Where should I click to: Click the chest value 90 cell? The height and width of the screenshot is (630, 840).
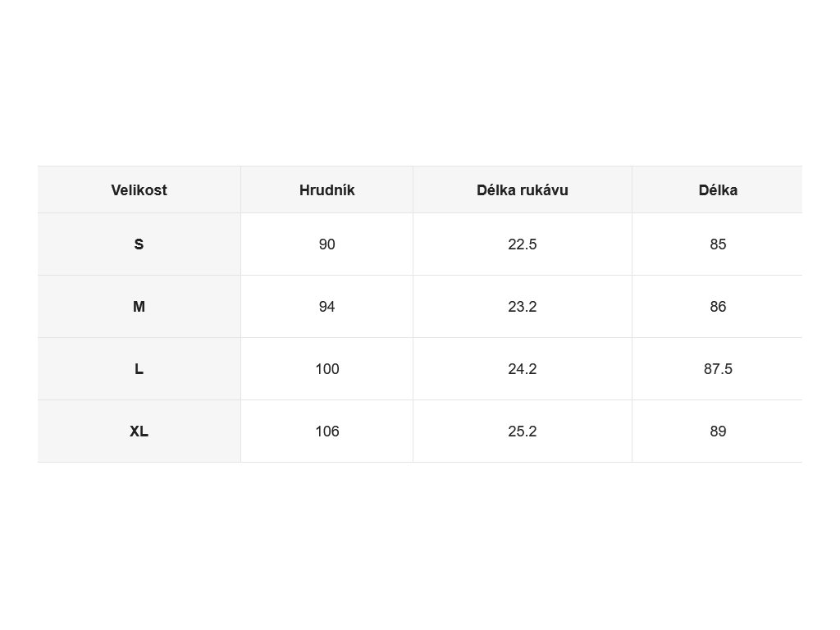(326, 244)
